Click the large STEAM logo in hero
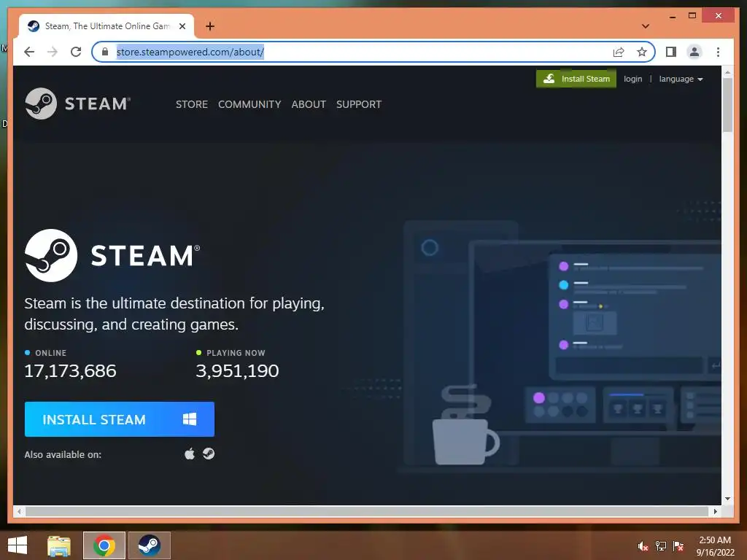747x560 pixels. [112, 256]
